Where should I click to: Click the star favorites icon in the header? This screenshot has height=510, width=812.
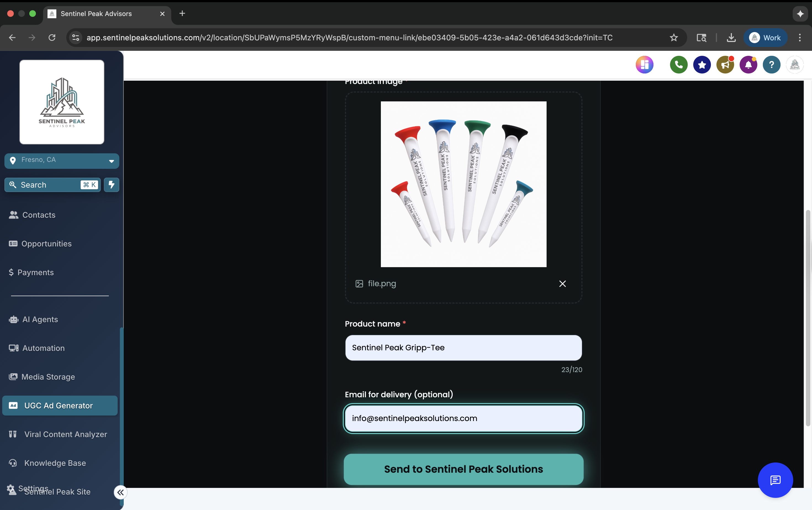click(x=702, y=64)
